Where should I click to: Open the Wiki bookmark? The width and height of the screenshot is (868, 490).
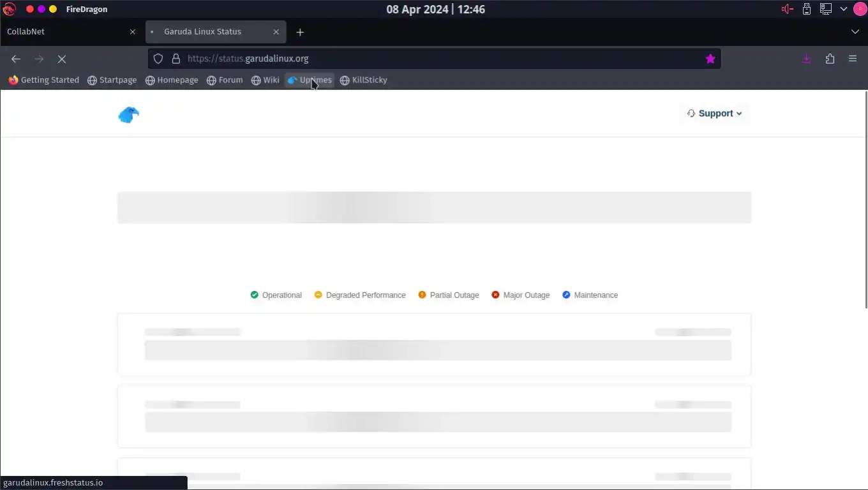266,80
